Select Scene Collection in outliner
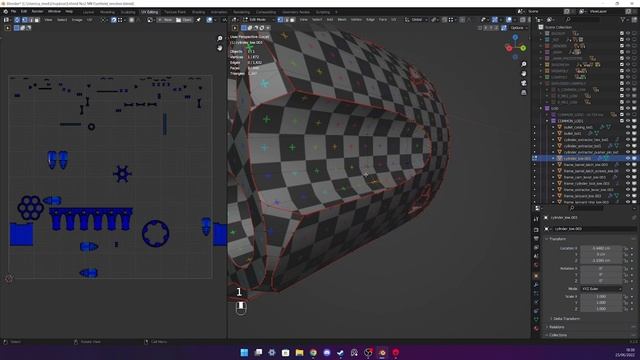 coord(558,27)
